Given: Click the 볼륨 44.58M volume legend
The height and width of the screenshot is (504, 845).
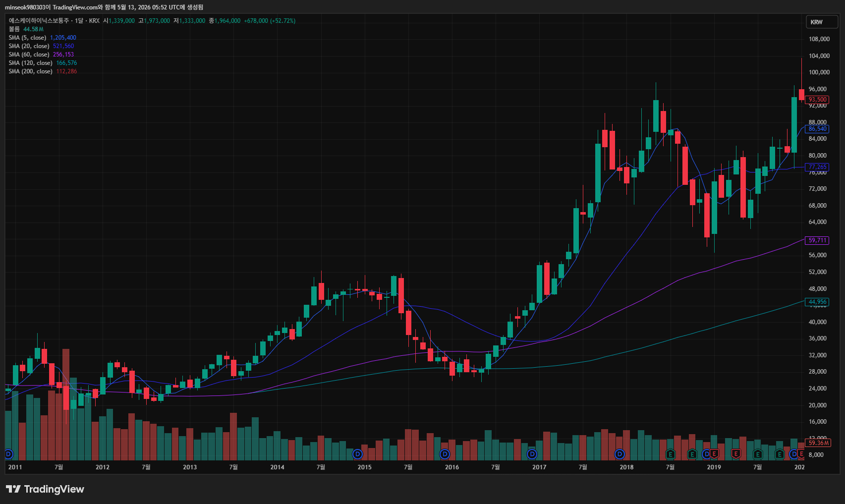Looking at the screenshot, I should coord(26,29).
